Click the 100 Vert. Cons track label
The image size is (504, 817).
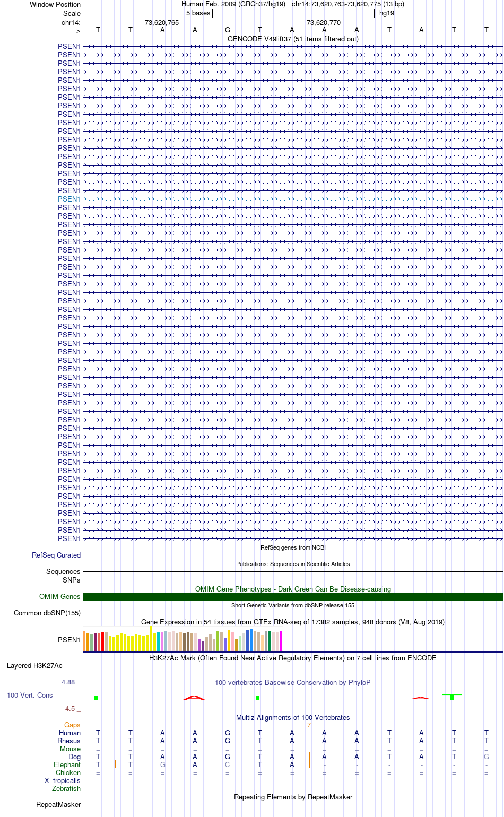click(30, 696)
